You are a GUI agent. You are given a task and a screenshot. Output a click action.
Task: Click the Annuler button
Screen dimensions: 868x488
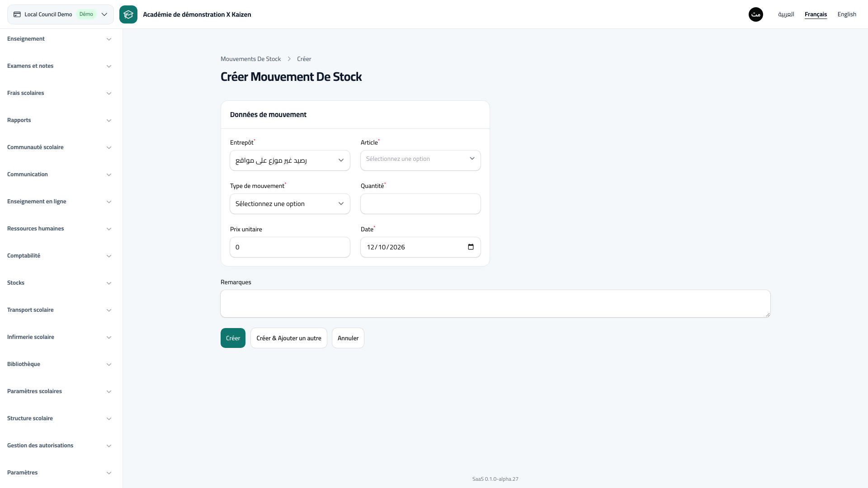pyautogui.click(x=348, y=338)
